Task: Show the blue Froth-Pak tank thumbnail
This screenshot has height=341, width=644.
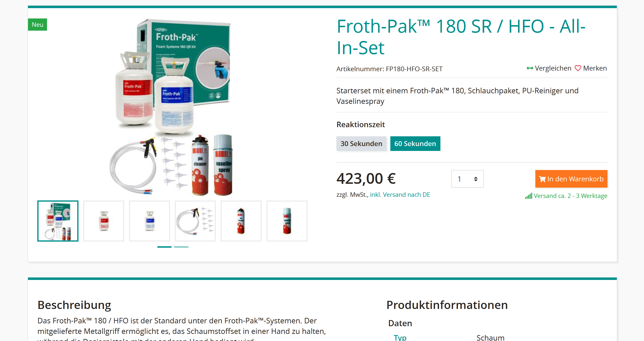Action: click(149, 221)
